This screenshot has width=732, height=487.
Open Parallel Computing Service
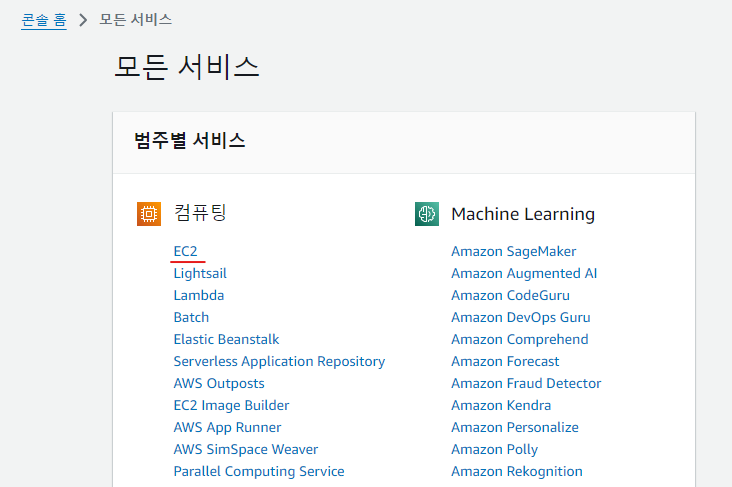(259, 471)
